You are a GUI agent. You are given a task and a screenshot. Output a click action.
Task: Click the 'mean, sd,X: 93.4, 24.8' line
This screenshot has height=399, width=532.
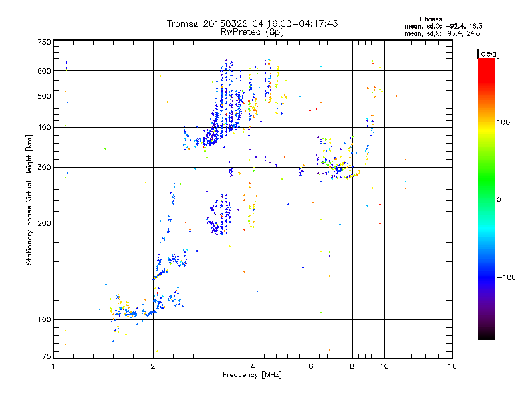[x=442, y=33]
